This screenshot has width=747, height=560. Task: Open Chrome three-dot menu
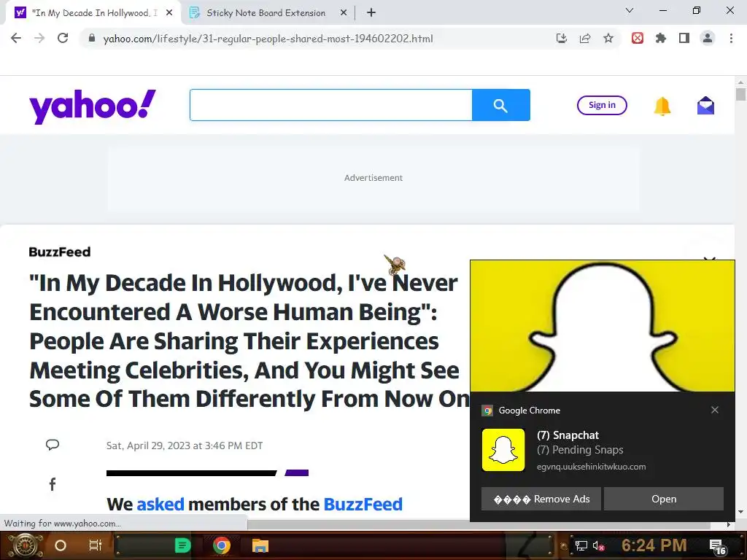pos(731,38)
